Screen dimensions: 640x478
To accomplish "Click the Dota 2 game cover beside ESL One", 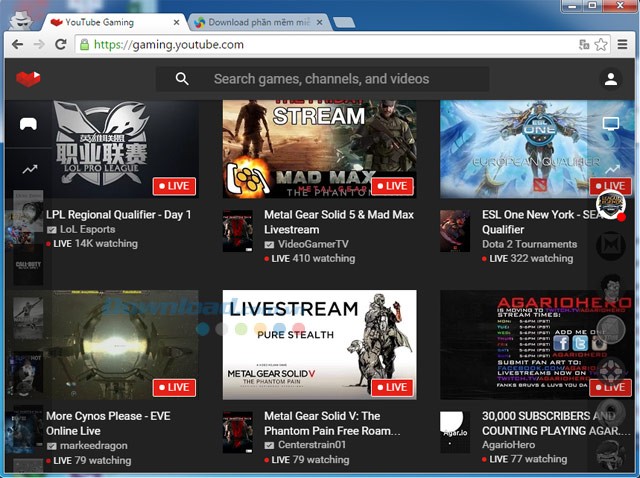I will [x=455, y=231].
